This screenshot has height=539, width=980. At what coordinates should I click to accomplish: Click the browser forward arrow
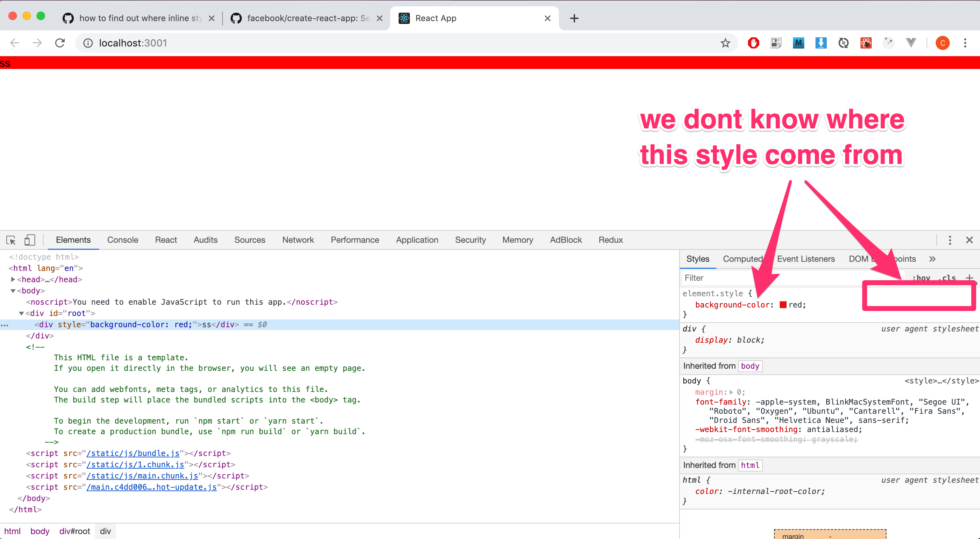pyautogui.click(x=37, y=43)
